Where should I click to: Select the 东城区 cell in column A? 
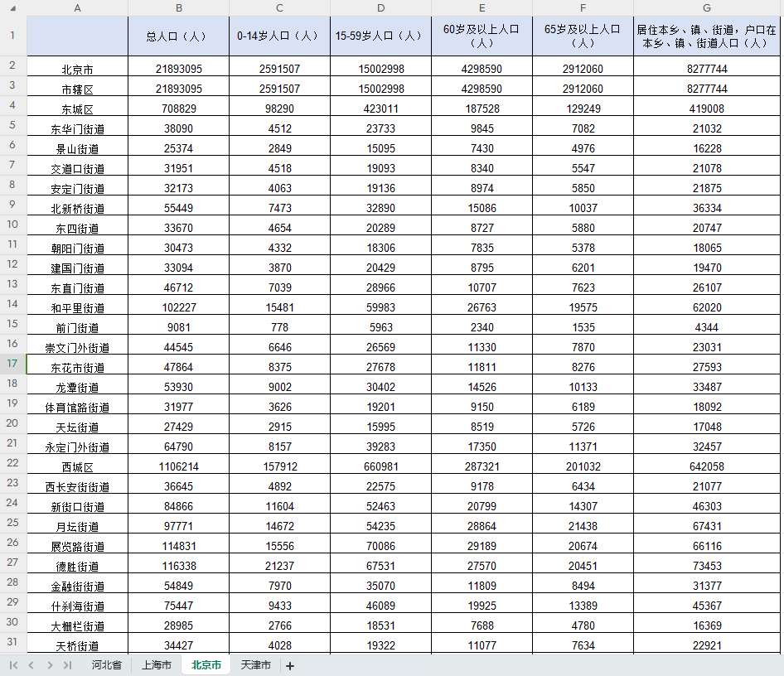[x=78, y=109]
